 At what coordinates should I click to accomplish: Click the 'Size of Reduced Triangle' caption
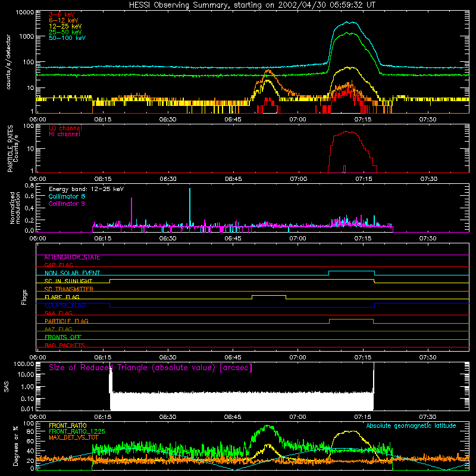[151, 368]
